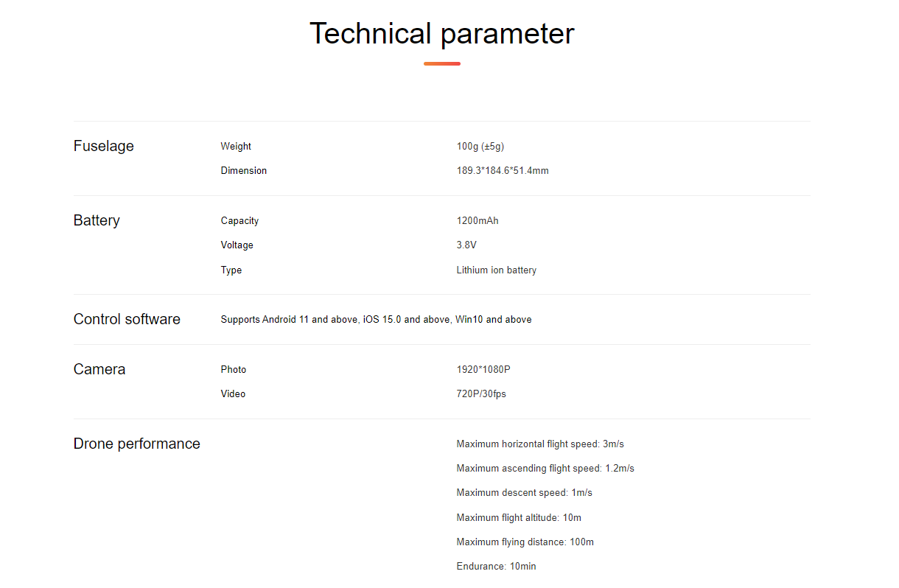Click the orange underline beneath the title
The image size is (899, 588).
(x=442, y=64)
